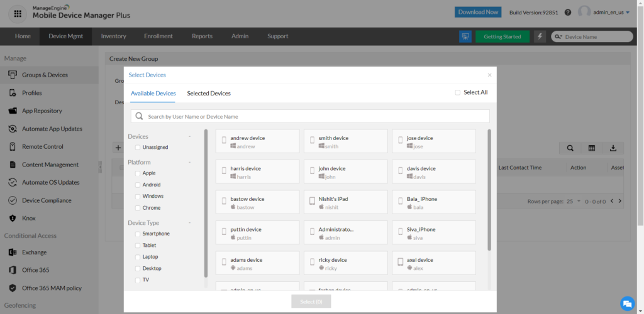Image resolution: width=644 pixels, height=314 pixels.
Task: Tick the Smartphone device type filter
Action: pyautogui.click(x=138, y=234)
